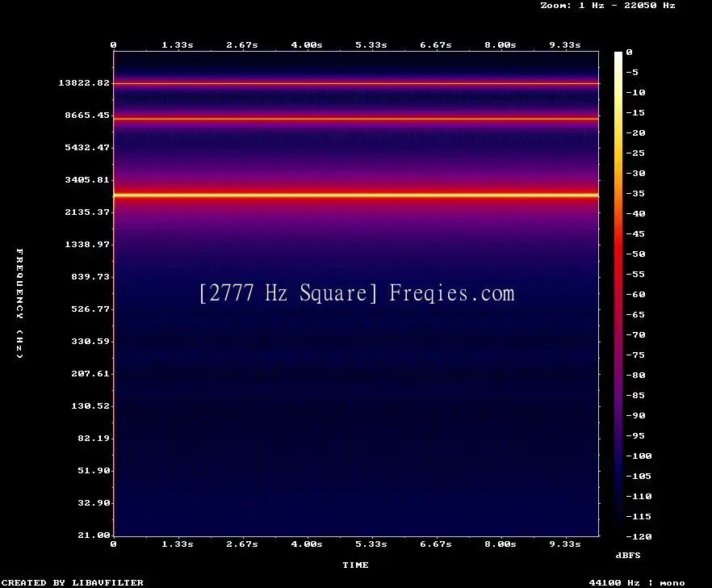The width and height of the screenshot is (712, 588).
Task: Click the -90 dBFS scale label
Action: click(x=635, y=415)
